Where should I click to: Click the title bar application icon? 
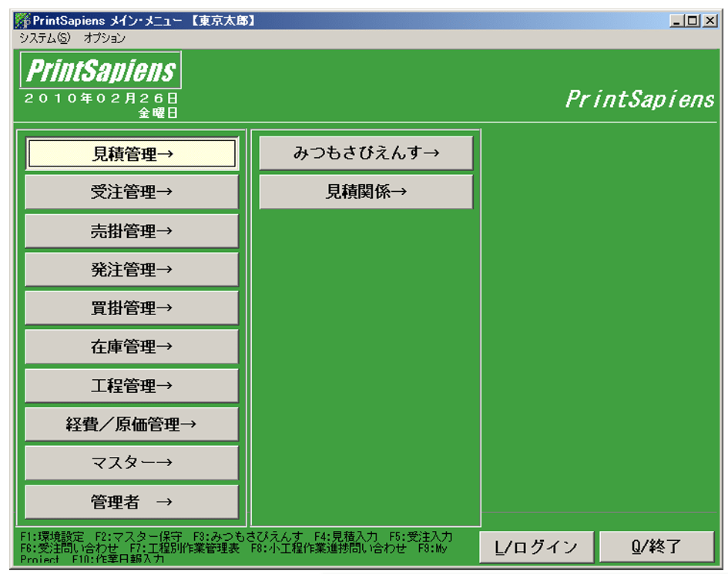[22, 21]
